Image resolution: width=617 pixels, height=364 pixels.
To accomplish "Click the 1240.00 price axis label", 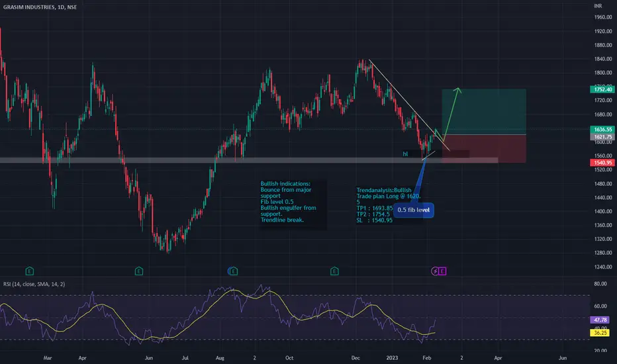I will tap(603, 267).
